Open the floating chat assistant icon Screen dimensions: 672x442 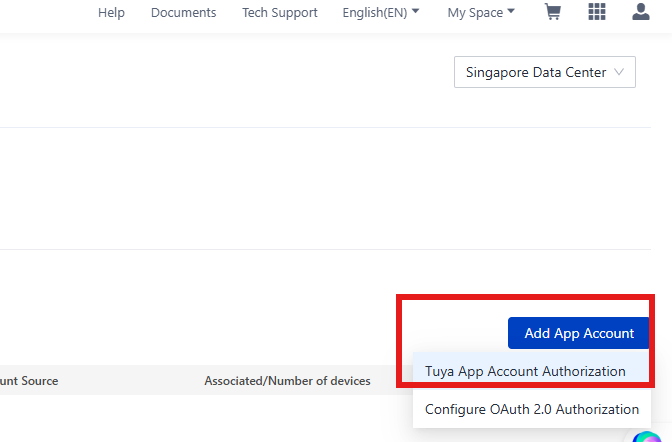tap(647, 436)
